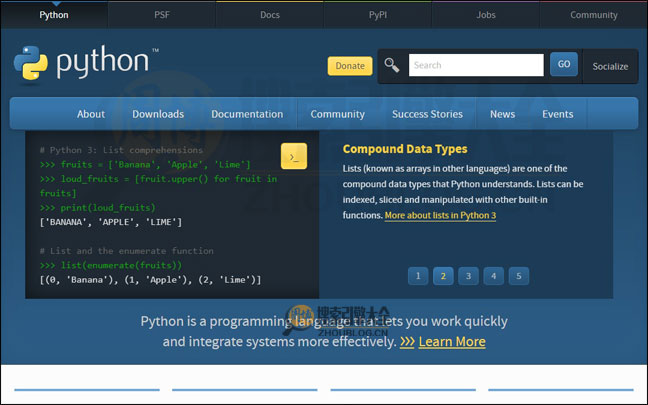Open the Downloads navigation menu

coord(158,114)
